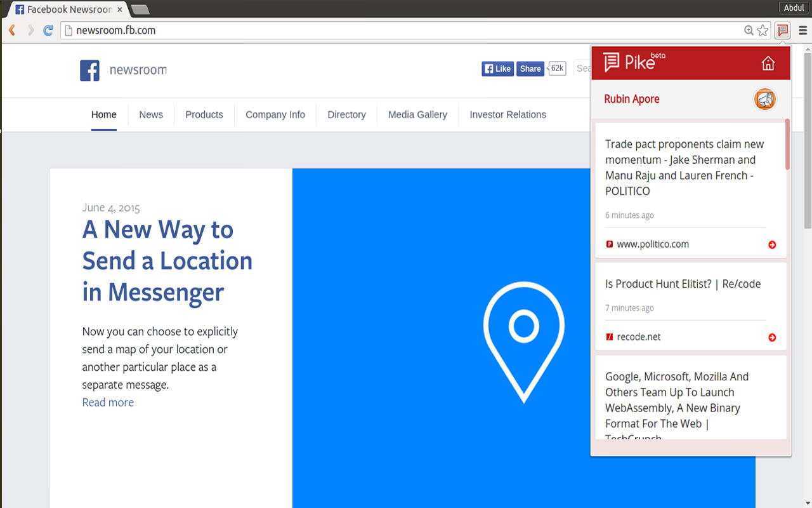812x508 pixels.
Task: Open the 'Is Product Hunt Elitist?' article title
Action: 683,284
